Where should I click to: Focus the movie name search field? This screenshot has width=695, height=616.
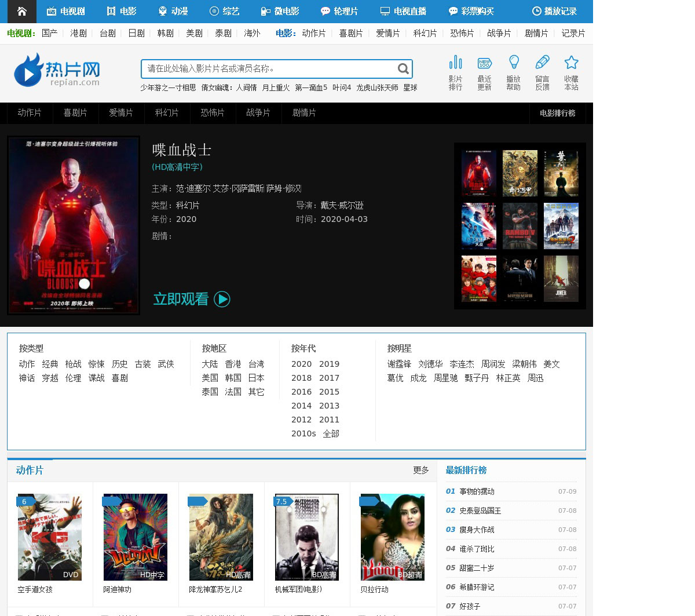pos(269,69)
